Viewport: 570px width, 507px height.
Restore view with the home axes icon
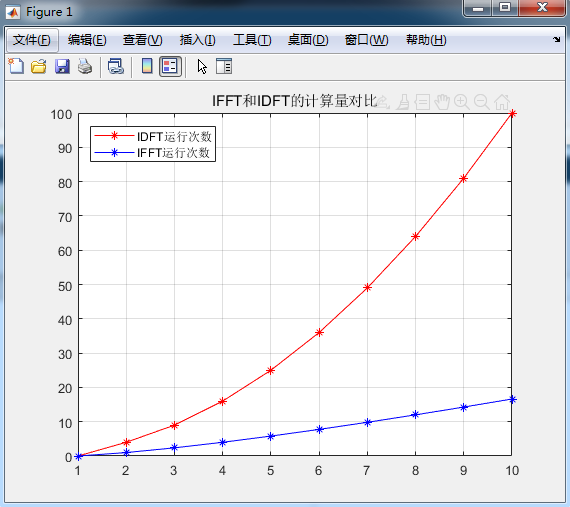pyautogui.click(x=502, y=102)
